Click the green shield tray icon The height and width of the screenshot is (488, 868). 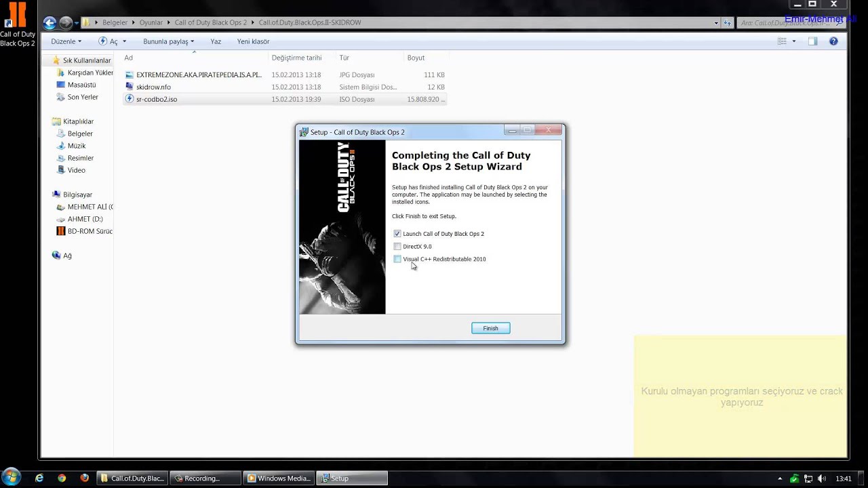click(795, 479)
